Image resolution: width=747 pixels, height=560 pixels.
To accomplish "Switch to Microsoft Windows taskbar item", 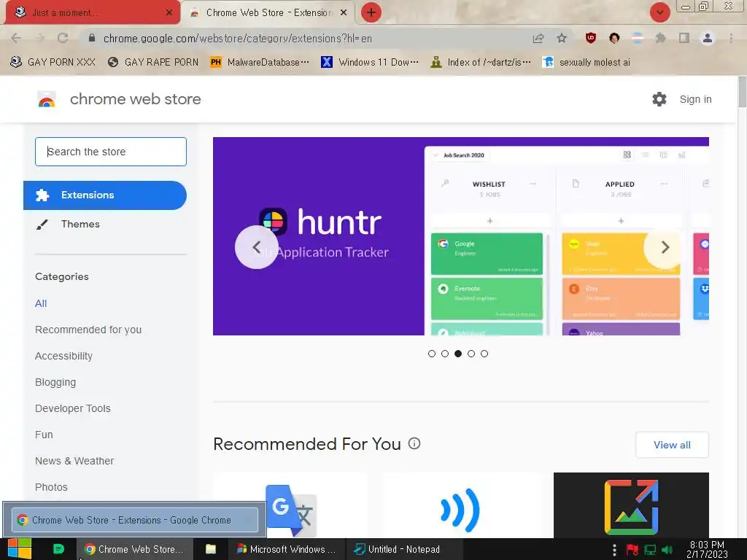I will point(286,549).
